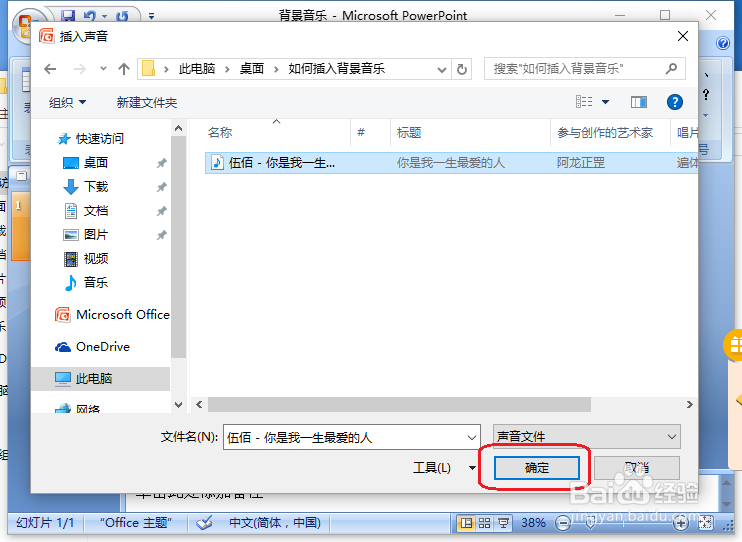
Task: Click 新建文件夹 button
Action: coord(147,102)
